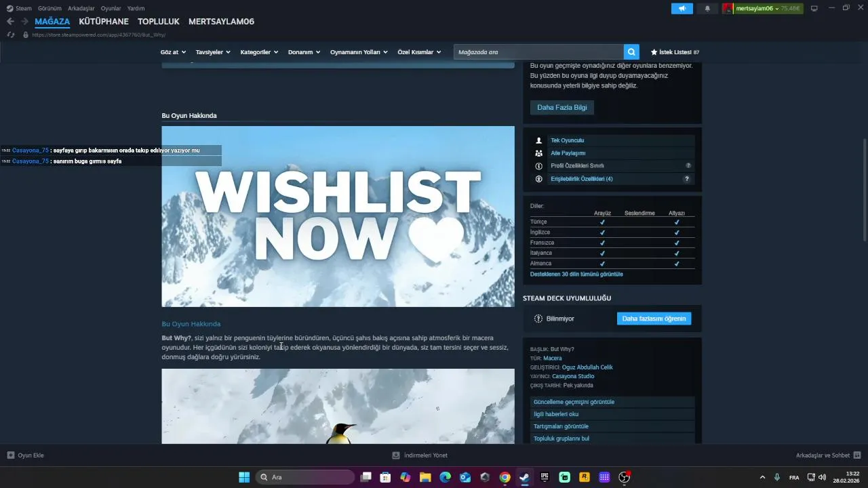868x488 pixels.
Task: Open the Yardım menu
Action: coord(136,8)
